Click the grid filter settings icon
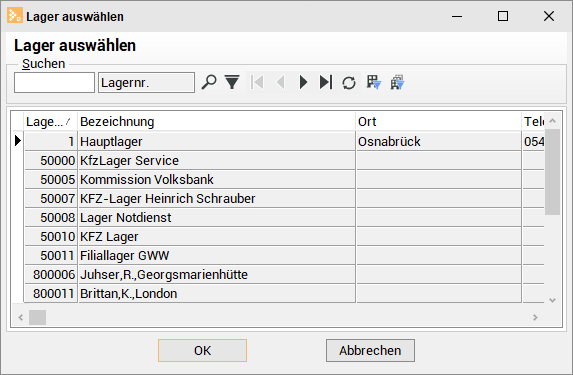 pyautogui.click(x=374, y=82)
